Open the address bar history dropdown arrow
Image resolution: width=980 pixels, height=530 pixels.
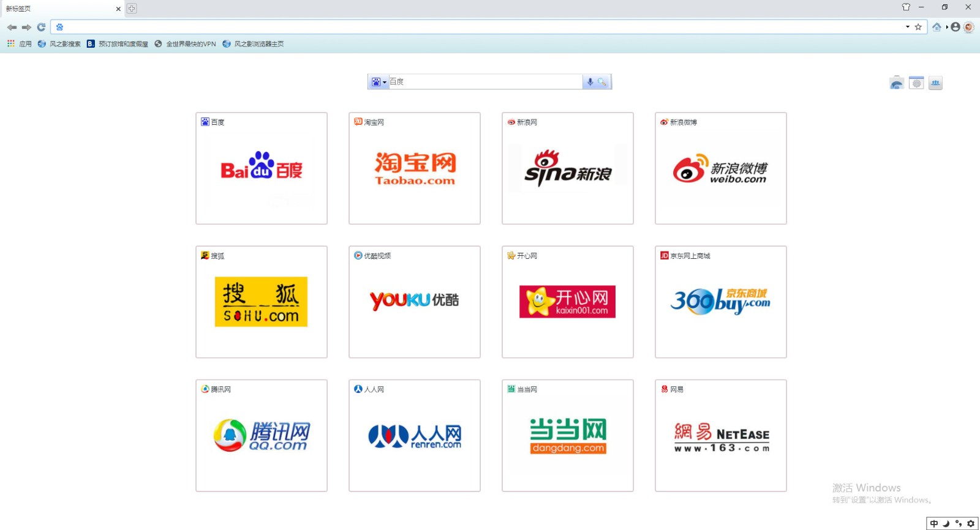tap(908, 27)
